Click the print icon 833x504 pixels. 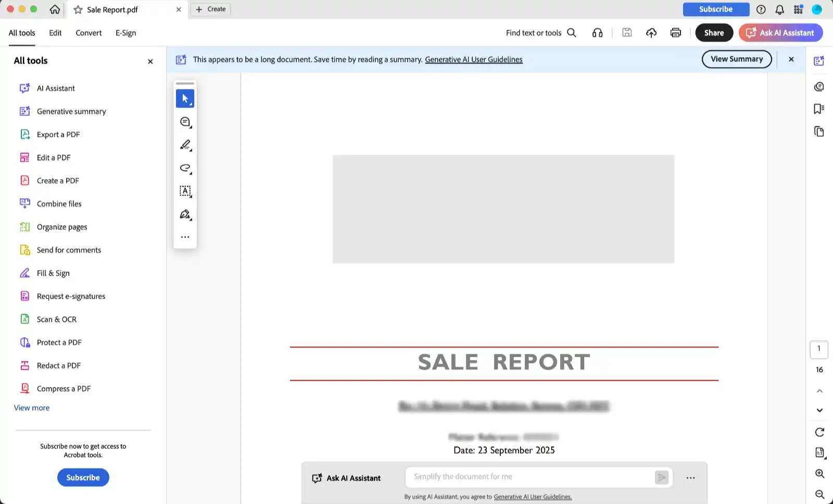pos(675,33)
